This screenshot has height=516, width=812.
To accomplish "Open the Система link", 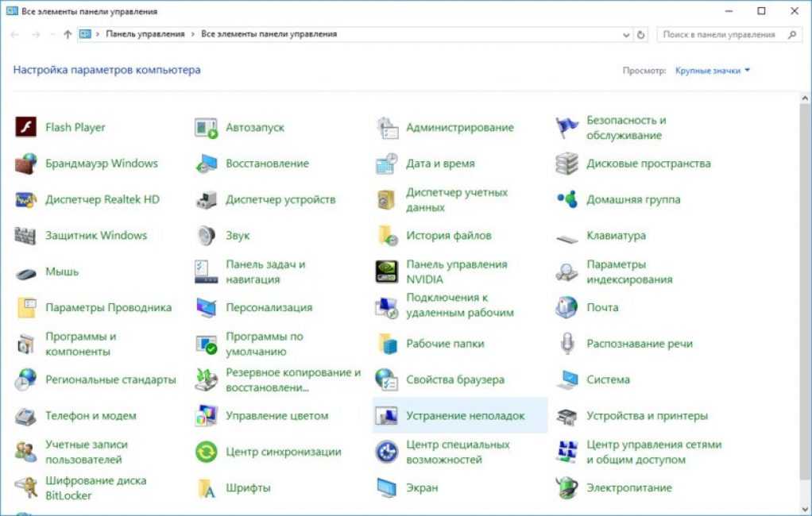I will click(608, 379).
